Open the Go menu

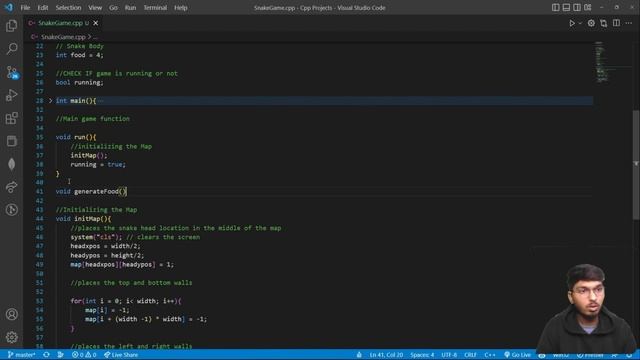pyautogui.click(x=113, y=7)
